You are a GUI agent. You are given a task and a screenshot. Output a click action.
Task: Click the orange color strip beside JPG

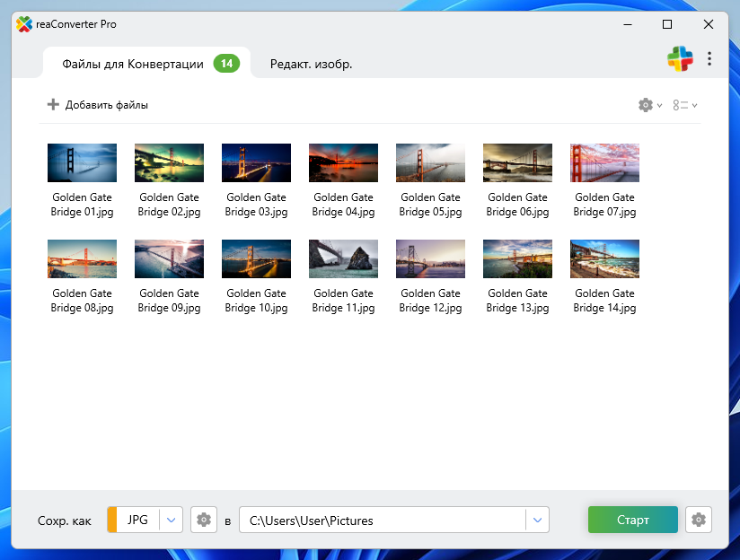coord(111,520)
